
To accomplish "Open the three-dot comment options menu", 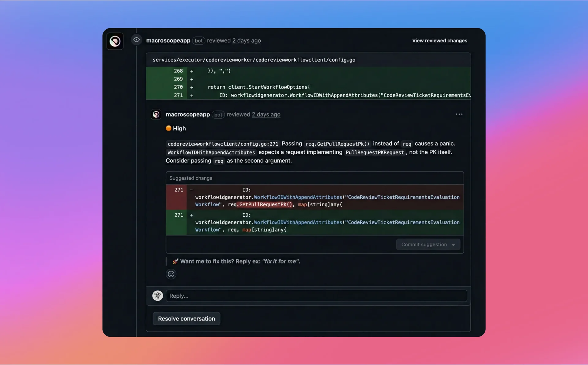I will tap(459, 114).
